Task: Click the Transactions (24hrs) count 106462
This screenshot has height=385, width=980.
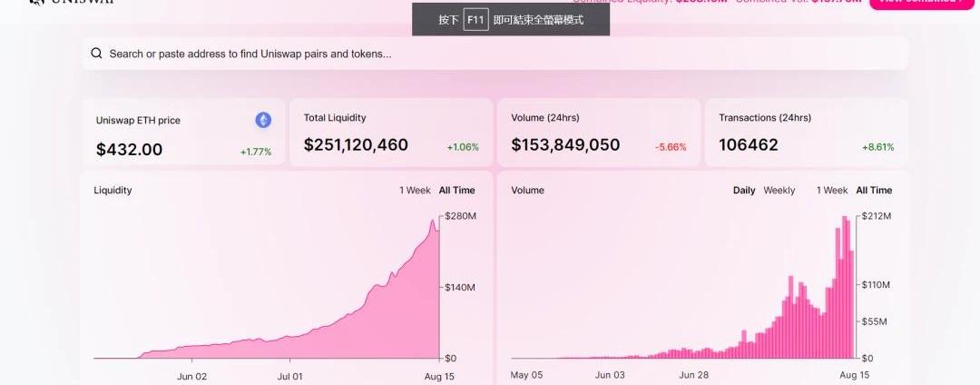Action: 748,145
